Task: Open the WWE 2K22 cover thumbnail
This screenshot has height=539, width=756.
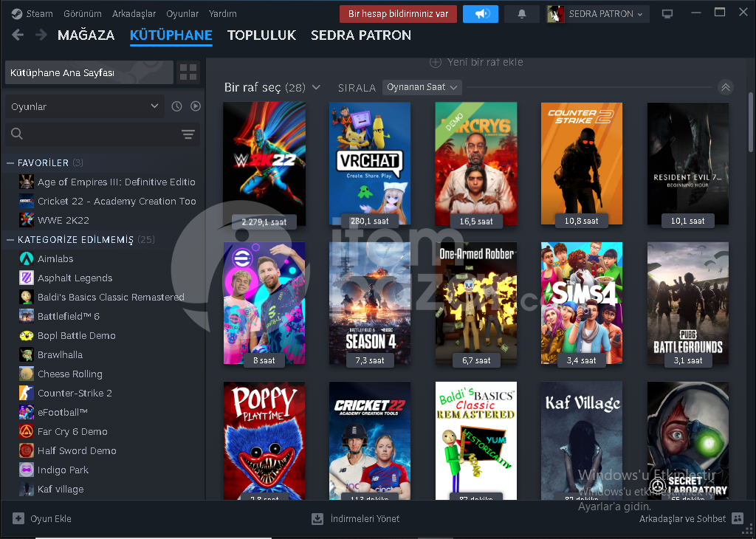Action: click(x=264, y=164)
